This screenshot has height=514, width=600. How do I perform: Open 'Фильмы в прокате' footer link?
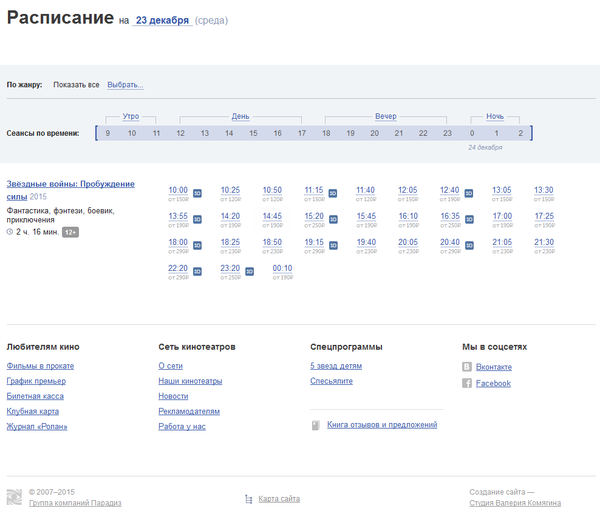pos(40,366)
